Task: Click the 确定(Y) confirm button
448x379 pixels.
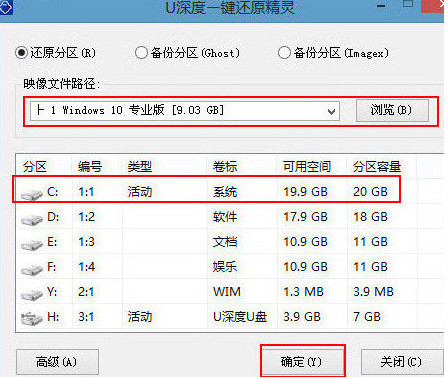Action: (302, 362)
